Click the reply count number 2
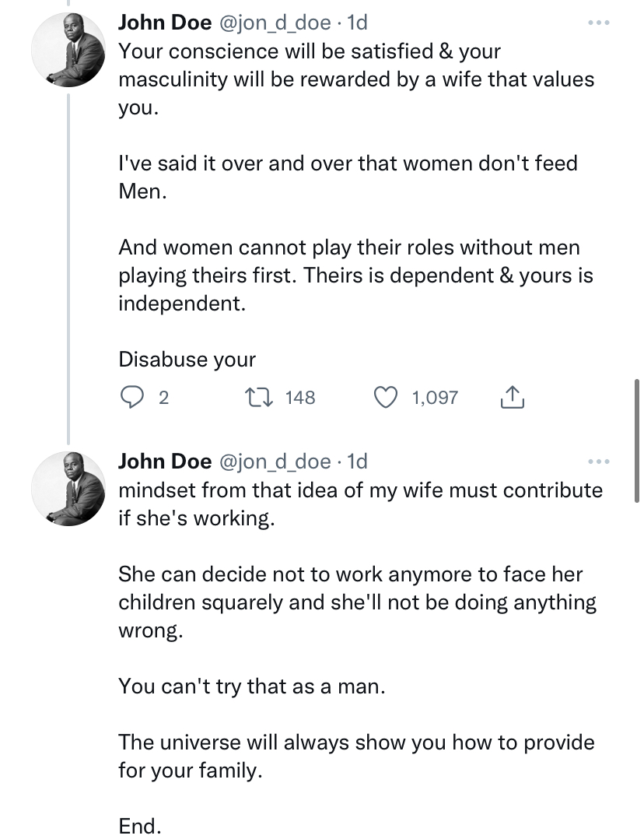This screenshot has width=644, height=839. pos(163,398)
